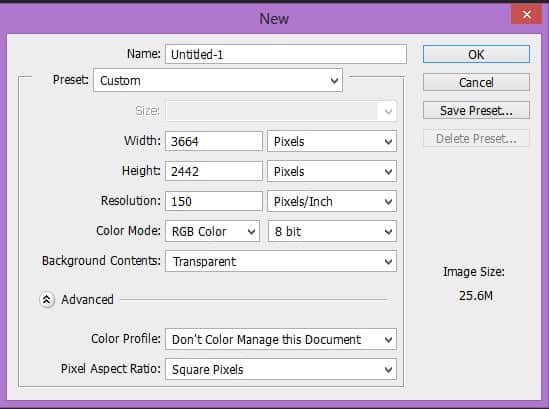Open the Color Profile dropdown
This screenshot has width=549, height=409.
click(x=281, y=339)
